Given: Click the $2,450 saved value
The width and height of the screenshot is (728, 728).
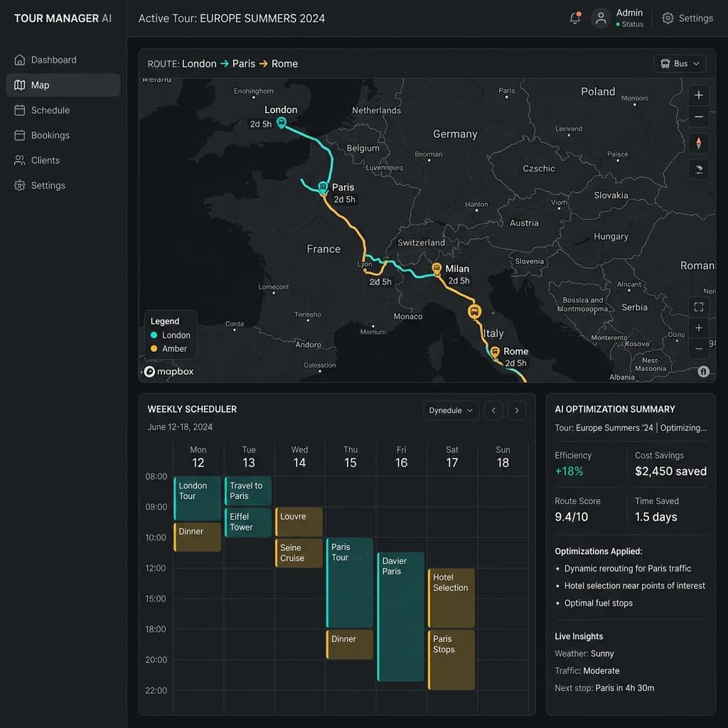Looking at the screenshot, I should point(670,471).
